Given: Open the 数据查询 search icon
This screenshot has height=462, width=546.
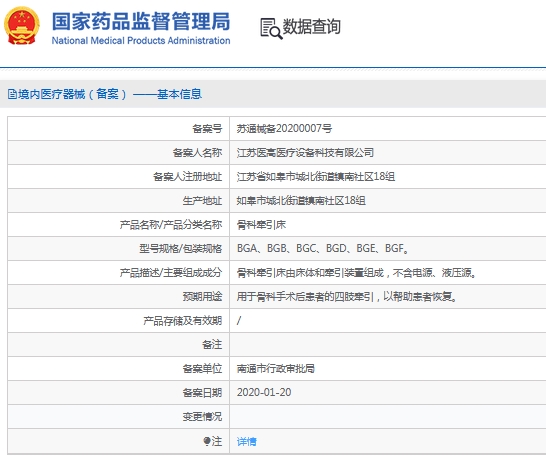Looking at the screenshot, I should (271, 28).
